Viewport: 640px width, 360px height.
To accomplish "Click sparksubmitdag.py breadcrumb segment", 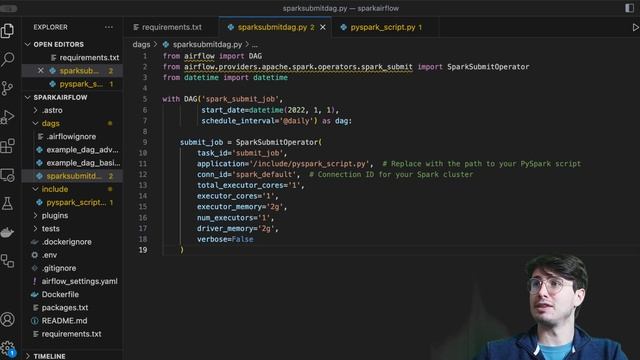I will coord(207,44).
